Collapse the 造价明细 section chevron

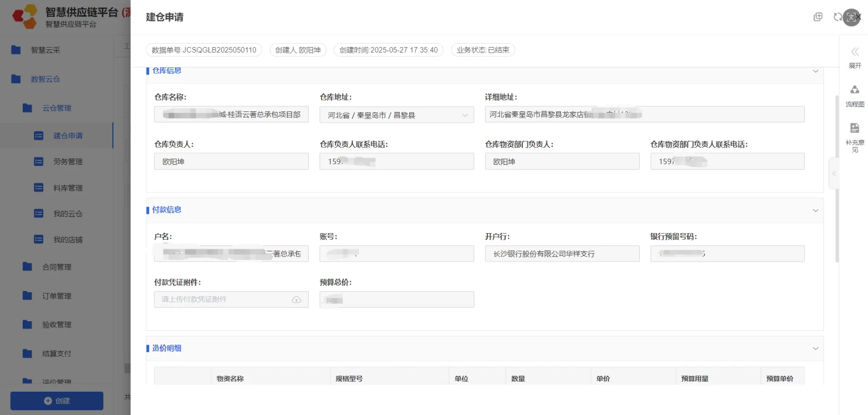pos(815,349)
